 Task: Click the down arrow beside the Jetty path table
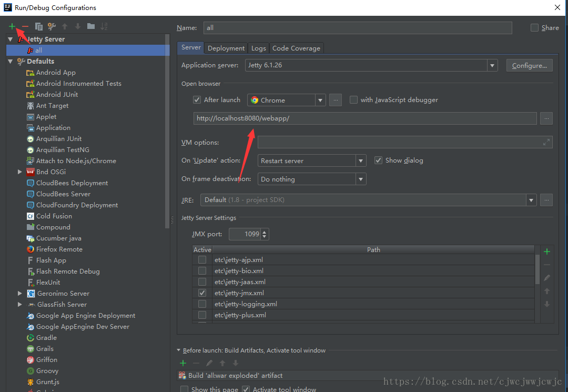click(547, 304)
